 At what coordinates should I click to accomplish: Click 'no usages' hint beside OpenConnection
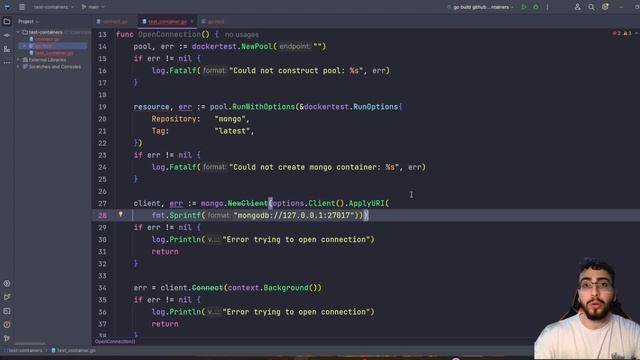[x=242, y=35]
